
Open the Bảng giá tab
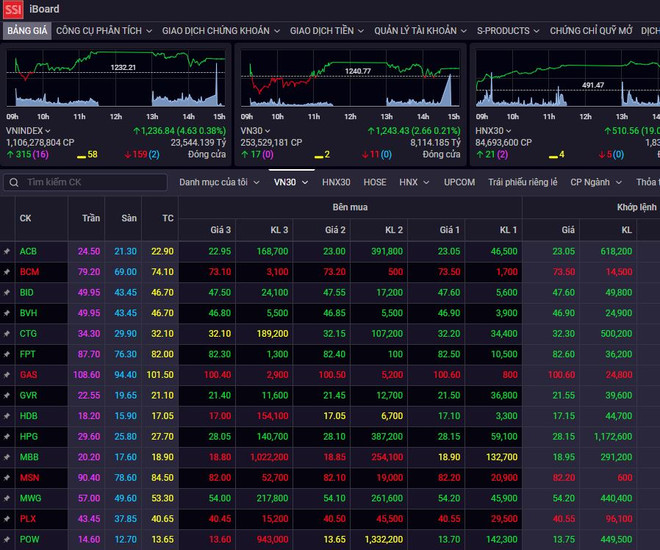(x=27, y=31)
